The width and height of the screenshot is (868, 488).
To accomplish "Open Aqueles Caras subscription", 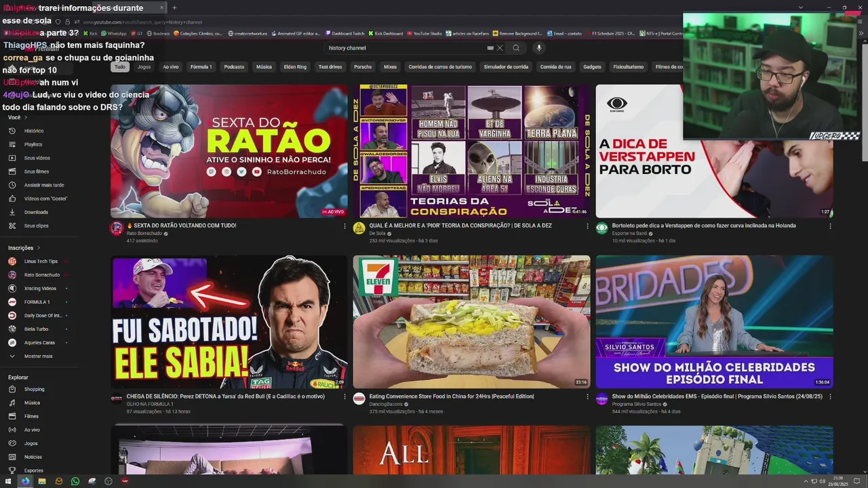I will [x=39, y=343].
